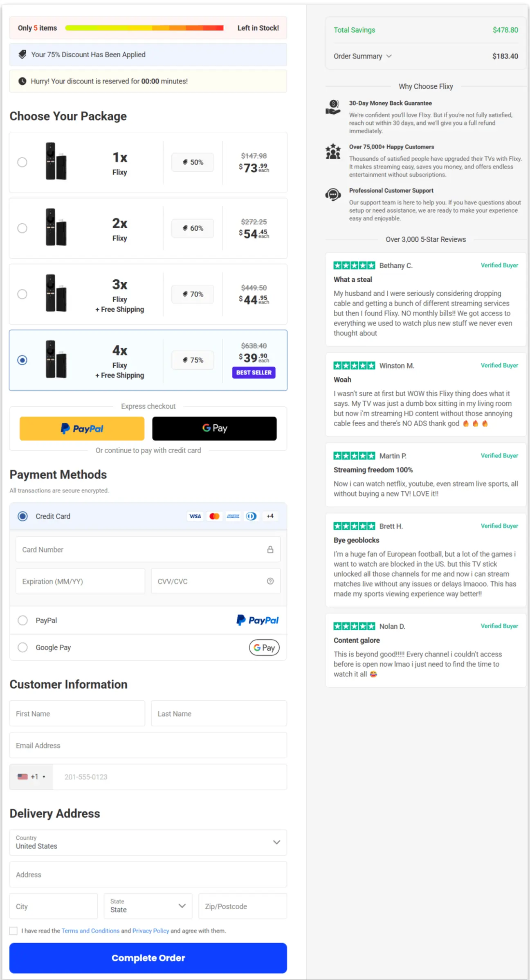
Task: Click the Address field
Action: click(x=148, y=874)
